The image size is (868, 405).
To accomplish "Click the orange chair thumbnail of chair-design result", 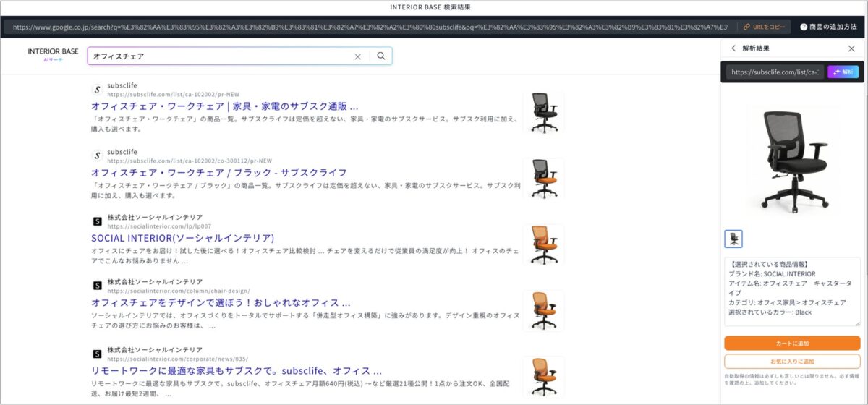I will pyautogui.click(x=544, y=310).
